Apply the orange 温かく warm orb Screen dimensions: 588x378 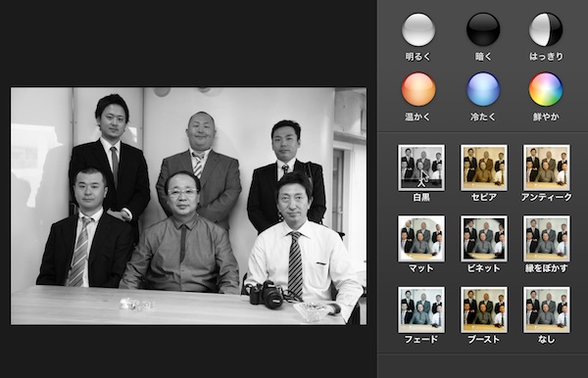(418, 89)
